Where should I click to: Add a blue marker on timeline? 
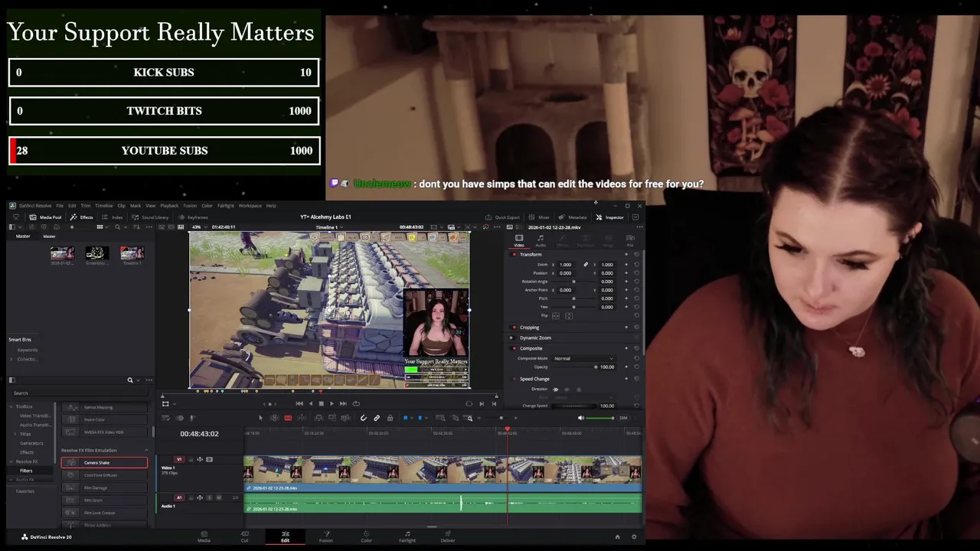(420, 418)
